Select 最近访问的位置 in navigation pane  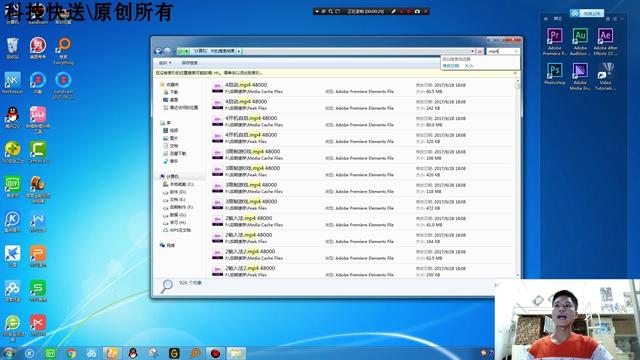180,108
